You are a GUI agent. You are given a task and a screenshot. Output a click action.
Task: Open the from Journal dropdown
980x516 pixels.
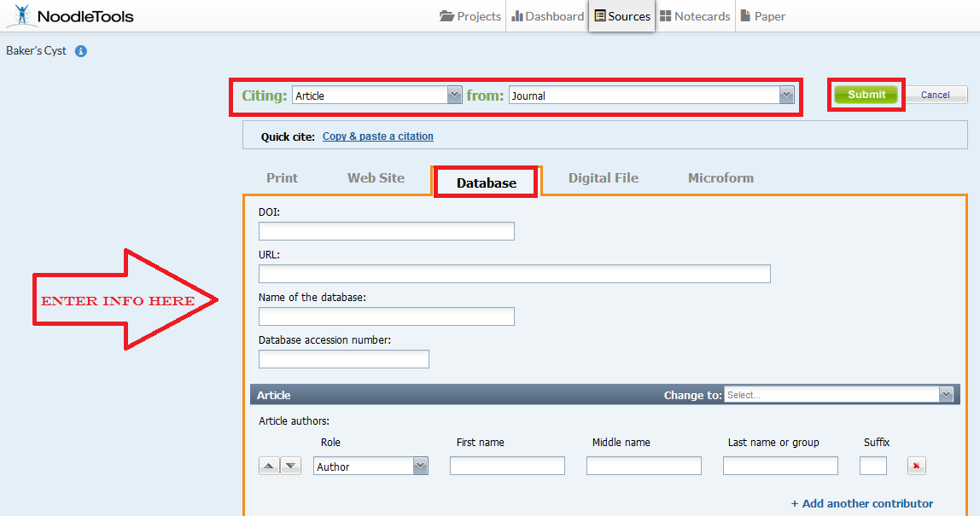click(651, 96)
